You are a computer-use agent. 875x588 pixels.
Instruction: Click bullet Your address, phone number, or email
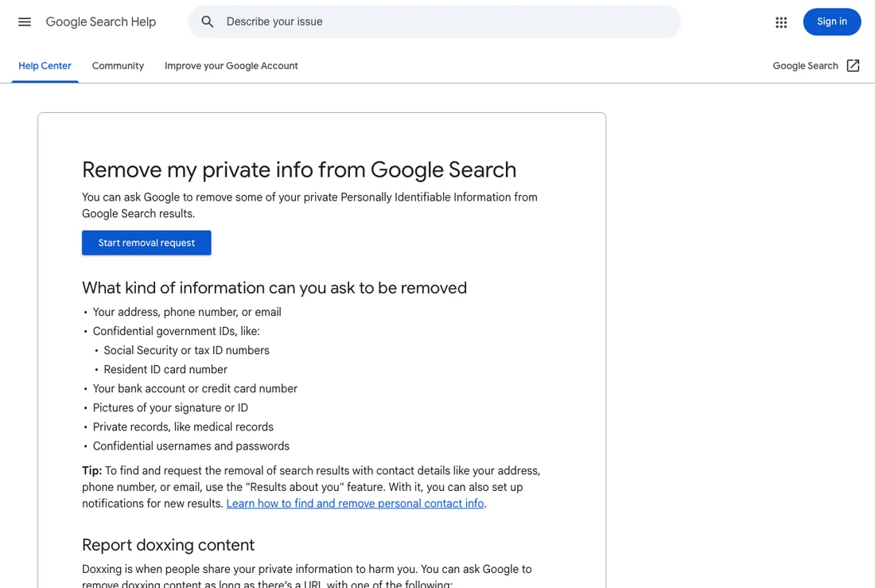187,312
